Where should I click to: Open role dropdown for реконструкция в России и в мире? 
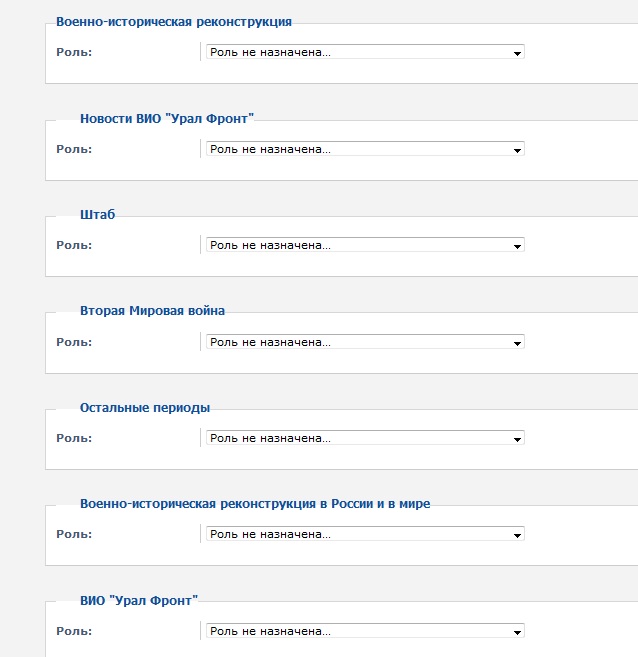[x=364, y=535]
